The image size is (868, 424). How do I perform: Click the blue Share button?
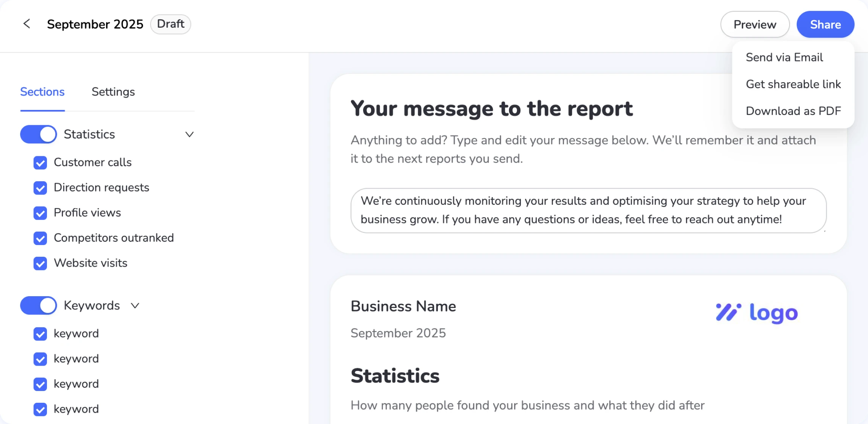pyautogui.click(x=825, y=25)
